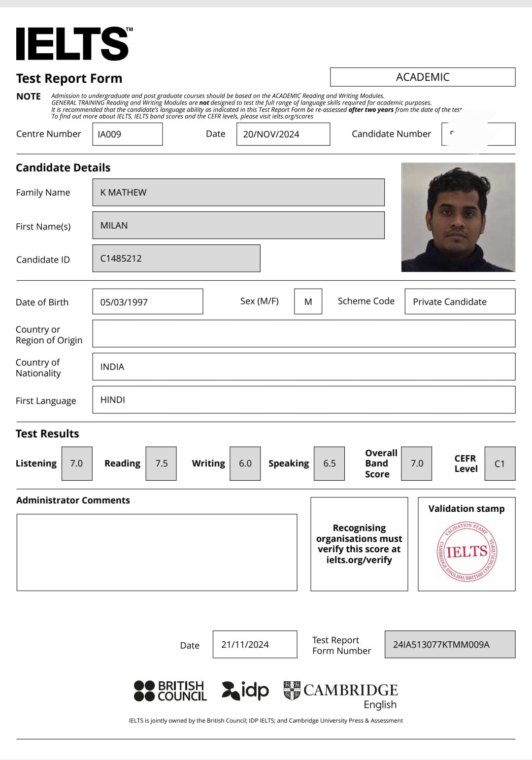Viewport: 532px width, 760px height.
Task: Click the Cambridge English logo
Action: pos(341,695)
